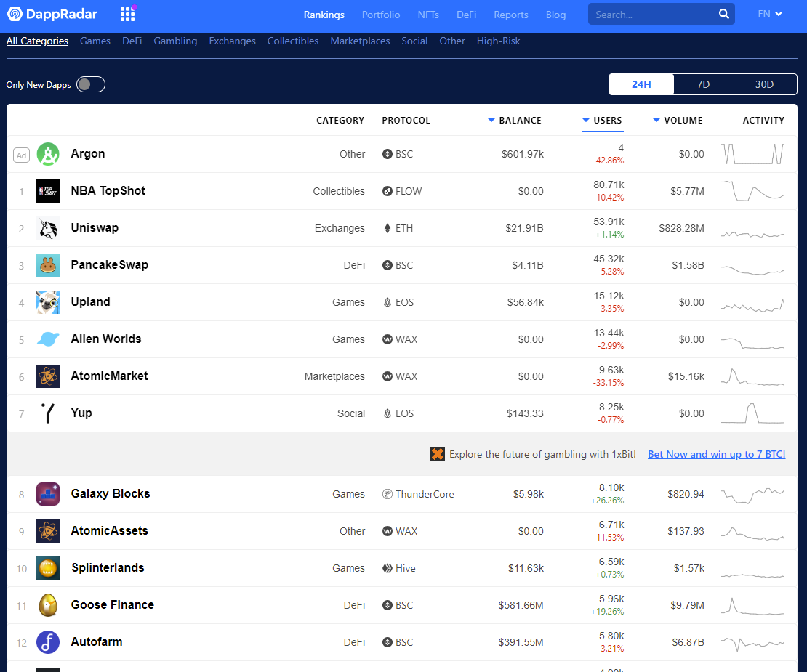The width and height of the screenshot is (807, 672).
Task: Open the Splinterlands dapp name link
Action: [x=108, y=567]
